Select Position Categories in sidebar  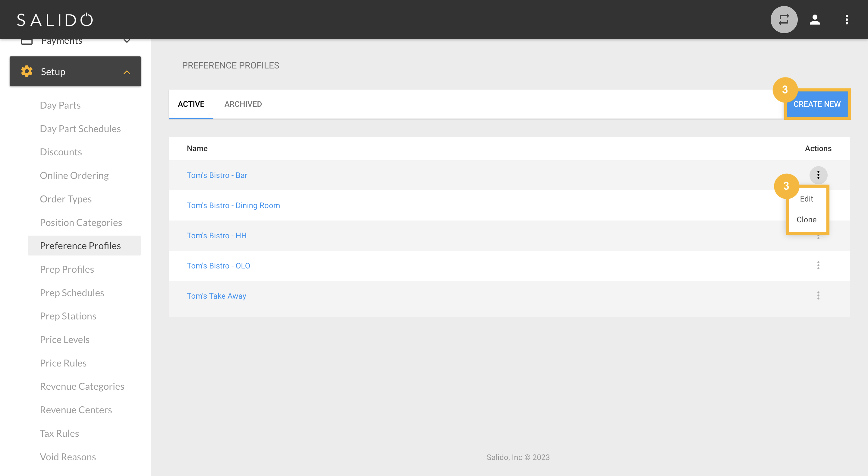point(81,222)
